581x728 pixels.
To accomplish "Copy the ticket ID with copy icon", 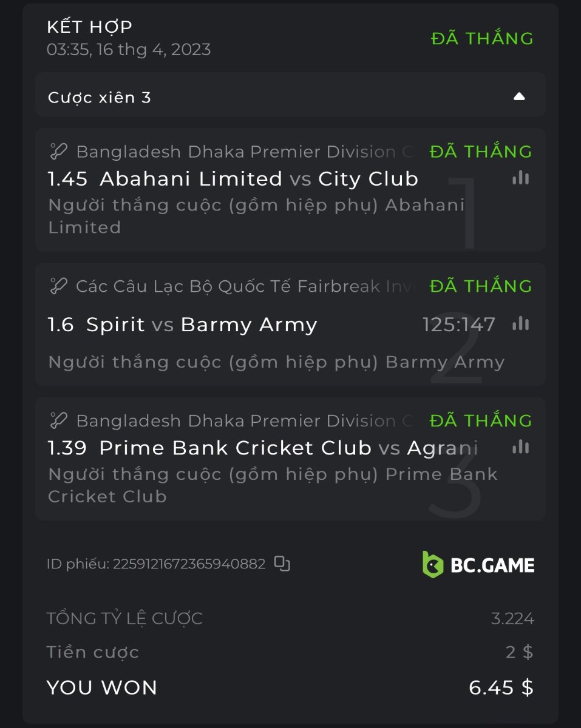I will click(x=282, y=564).
